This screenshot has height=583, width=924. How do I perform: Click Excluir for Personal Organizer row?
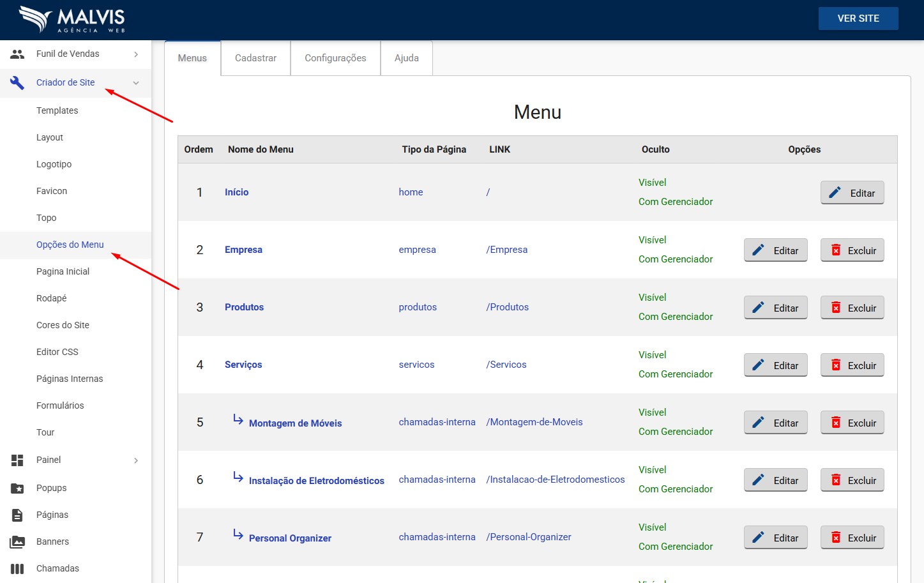coord(852,538)
